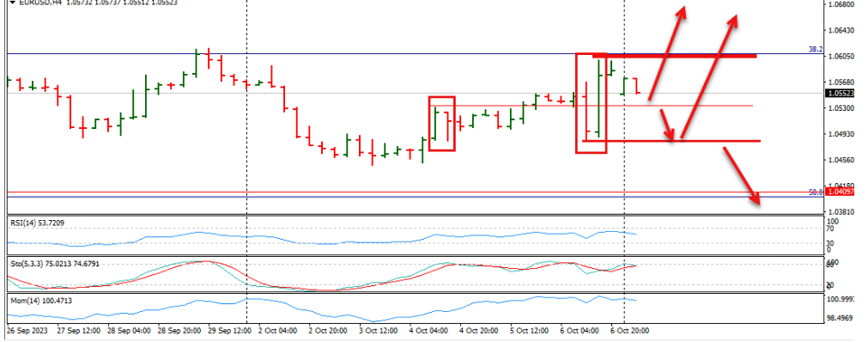Click the RSI(14) 53.7209 indicator label
Screen dimensions: 868x342
click(38, 223)
